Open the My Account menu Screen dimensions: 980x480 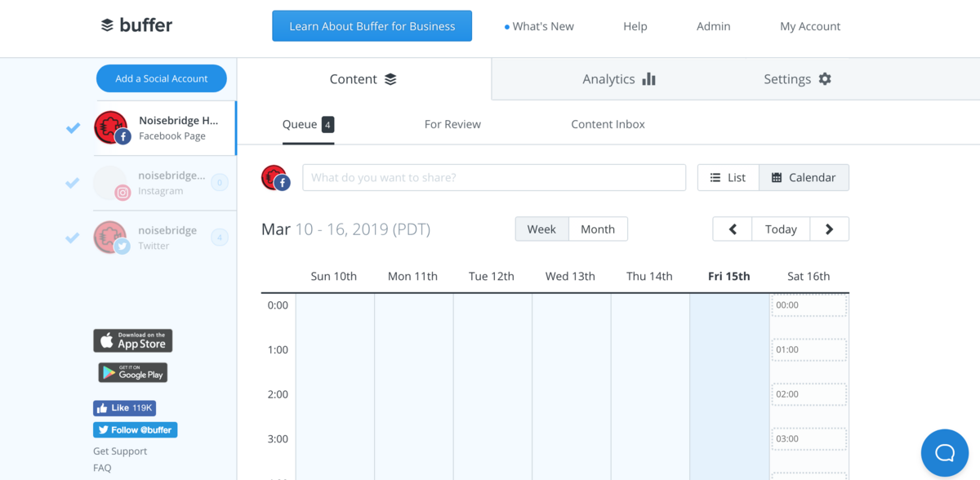(x=809, y=26)
